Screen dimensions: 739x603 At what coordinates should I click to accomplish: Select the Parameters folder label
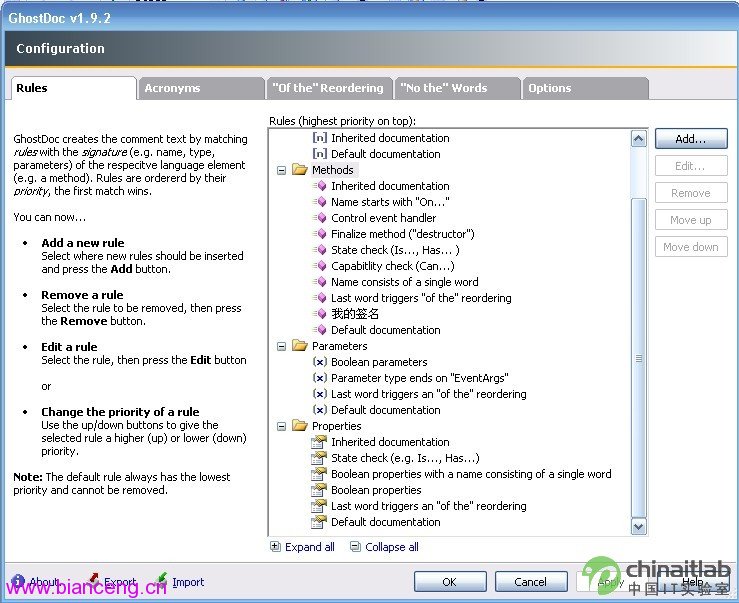339,346
